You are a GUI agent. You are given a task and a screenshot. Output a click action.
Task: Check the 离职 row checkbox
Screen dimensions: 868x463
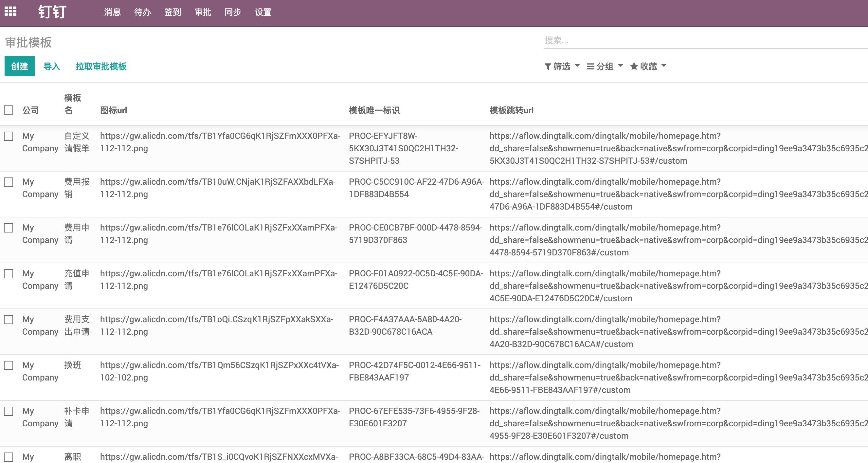(9, 457)
